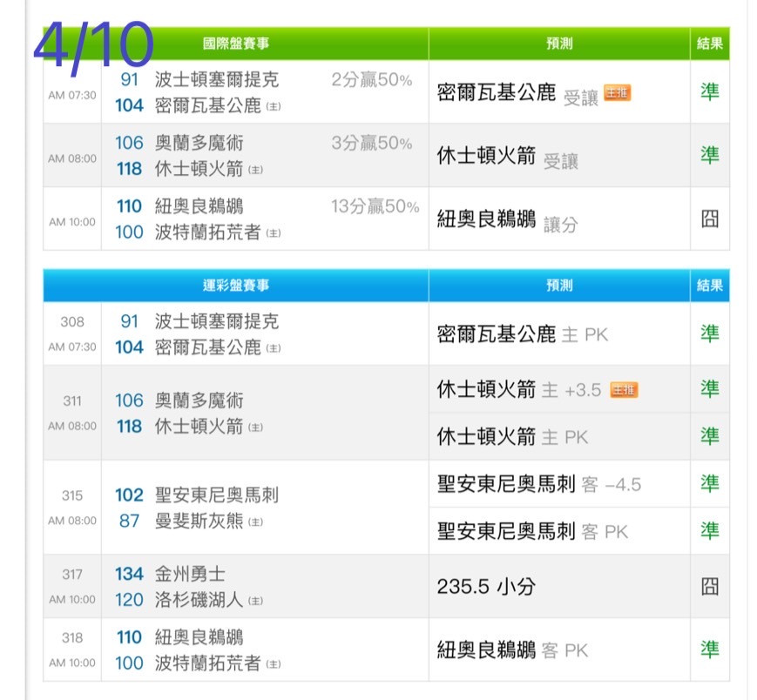Click the 結果 header in the 運彩盤 table

pyautogui.click(x=710, y=286)
